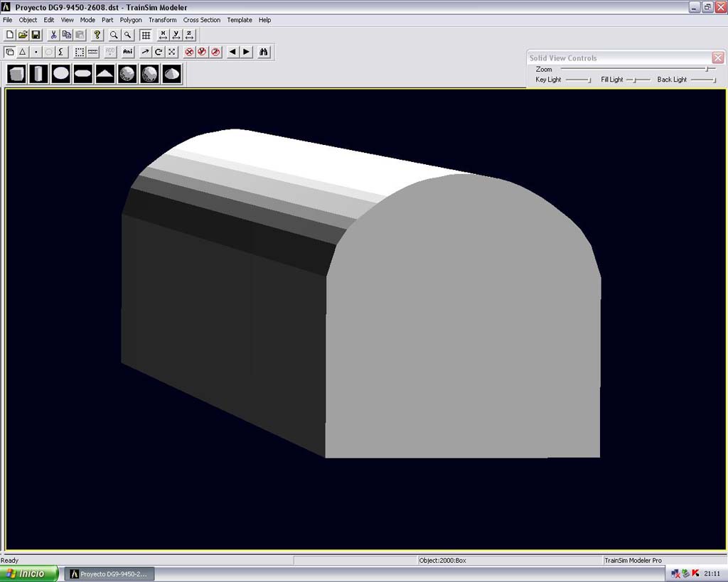The height and width of the screenshot is (582, 728).
Task: Open the Polygon menu
Action: coord(131,20)
